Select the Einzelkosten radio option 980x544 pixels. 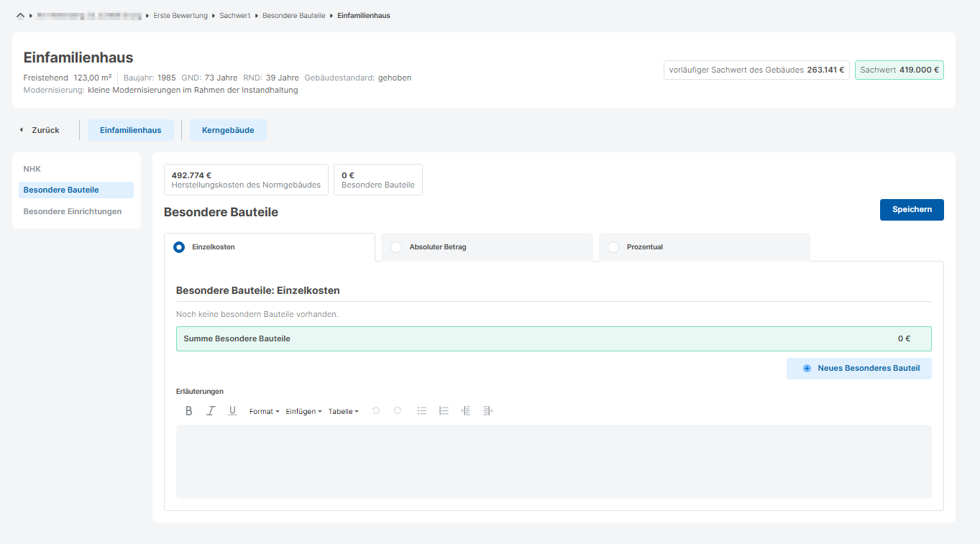click(x=179, y=247)
